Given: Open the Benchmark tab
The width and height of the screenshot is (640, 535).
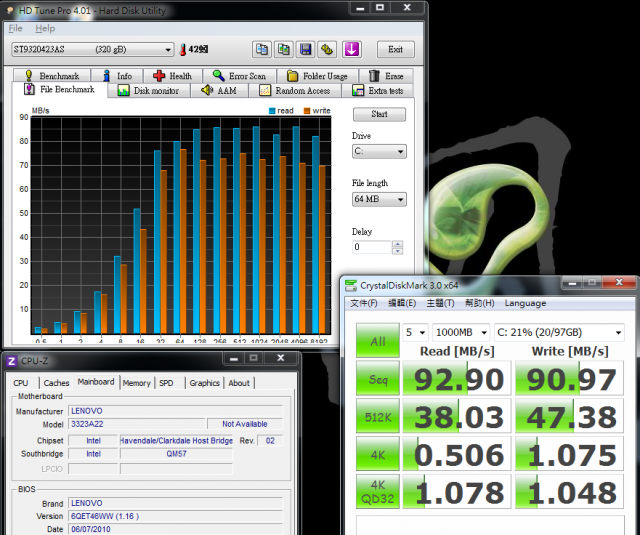Looking at the screenshot, I should tap(52, 76).
